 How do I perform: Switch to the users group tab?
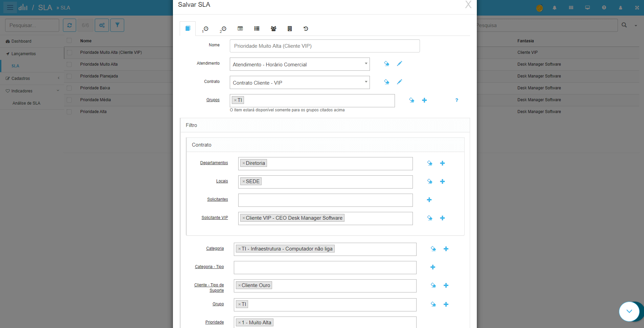(273, 29)
